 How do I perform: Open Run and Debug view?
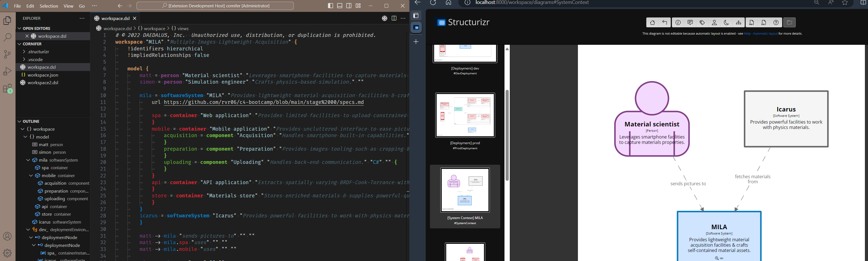coord(7,71)
